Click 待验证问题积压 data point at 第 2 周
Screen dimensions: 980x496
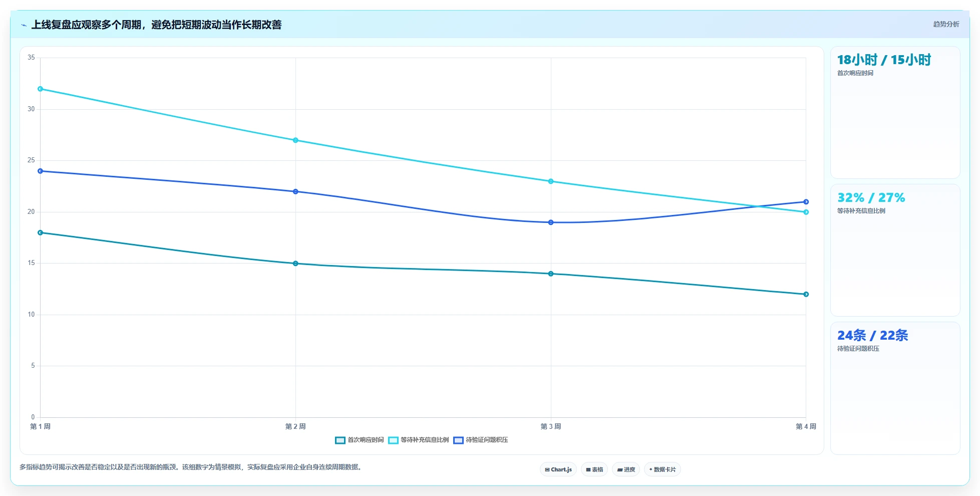295,192
